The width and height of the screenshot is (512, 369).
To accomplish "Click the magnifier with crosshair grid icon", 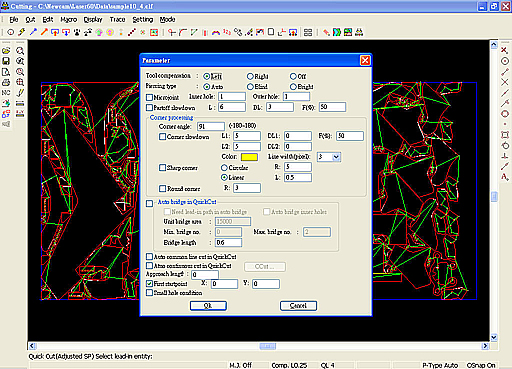I will tap(20, 82).
